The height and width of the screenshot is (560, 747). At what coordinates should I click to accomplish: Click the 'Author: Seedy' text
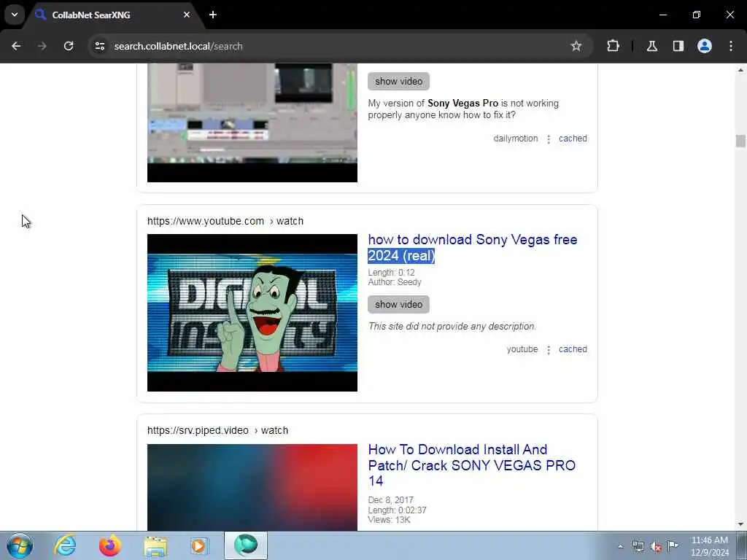click(x=395, y=282)
